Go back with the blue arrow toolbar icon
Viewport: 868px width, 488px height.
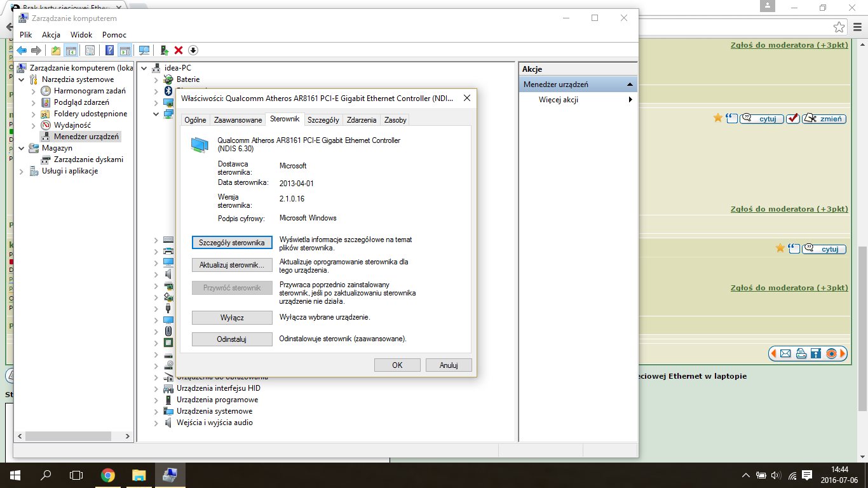click(22, 50)
